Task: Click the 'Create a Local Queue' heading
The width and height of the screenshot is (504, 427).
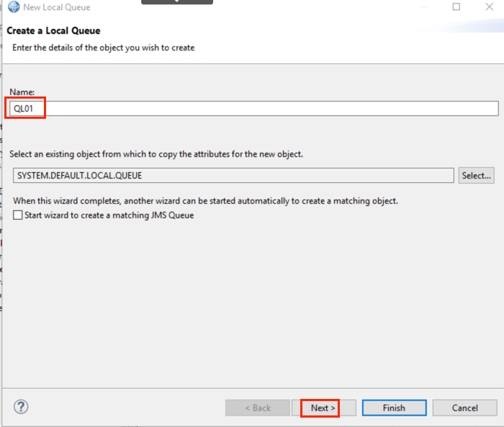Action: click(53, 30)
